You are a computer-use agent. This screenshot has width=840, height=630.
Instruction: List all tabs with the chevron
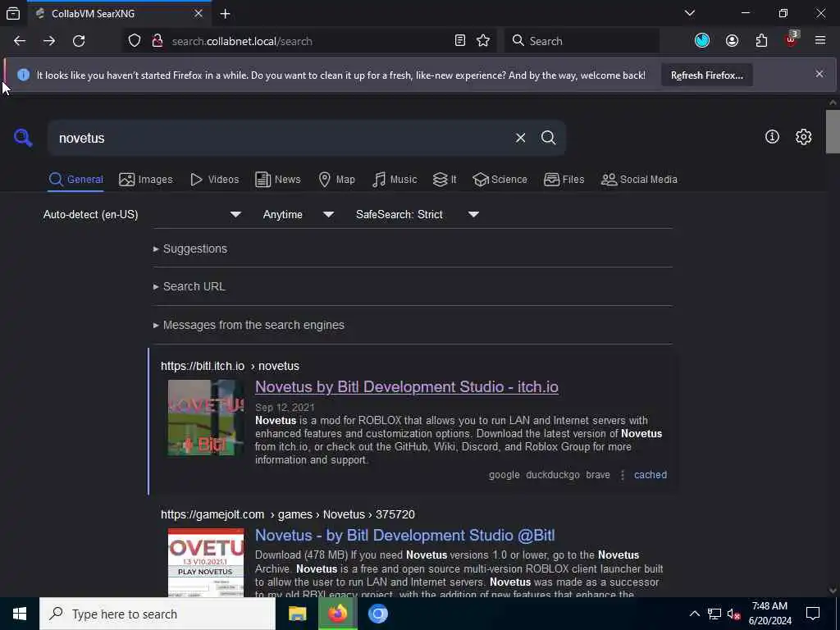click(x=690, y=13)
